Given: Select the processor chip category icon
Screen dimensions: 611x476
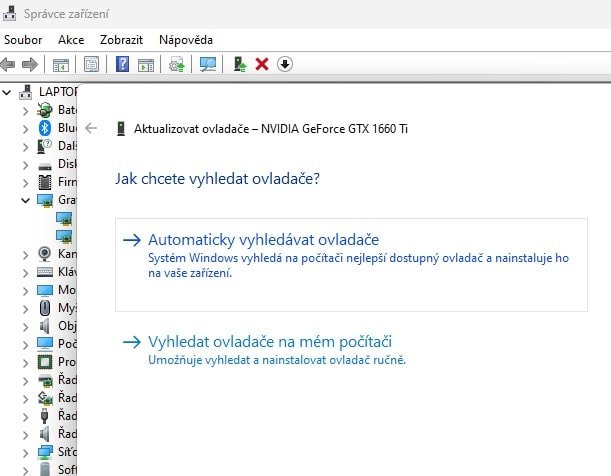Looking at the screenshot, I should (x=45, y=362).
